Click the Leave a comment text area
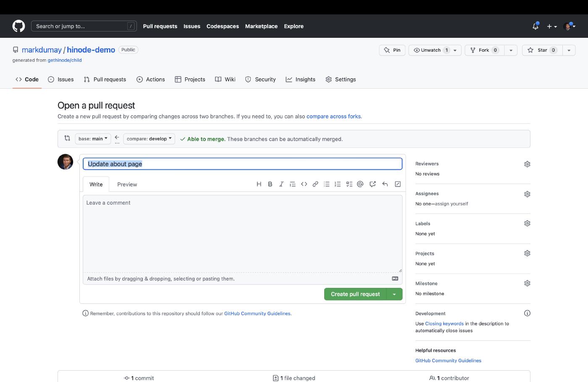Screen dimensions: 588x382 click(242, 234)
